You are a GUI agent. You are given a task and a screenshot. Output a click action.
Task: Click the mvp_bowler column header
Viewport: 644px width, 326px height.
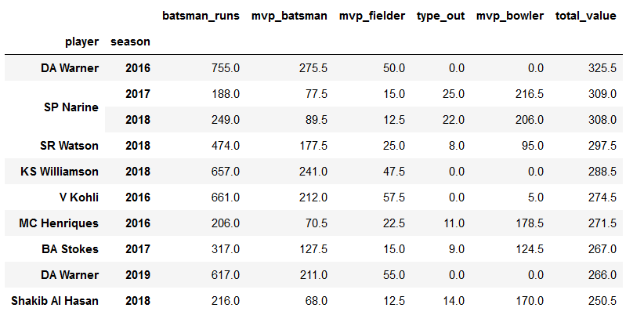click(x=510, y=16)
